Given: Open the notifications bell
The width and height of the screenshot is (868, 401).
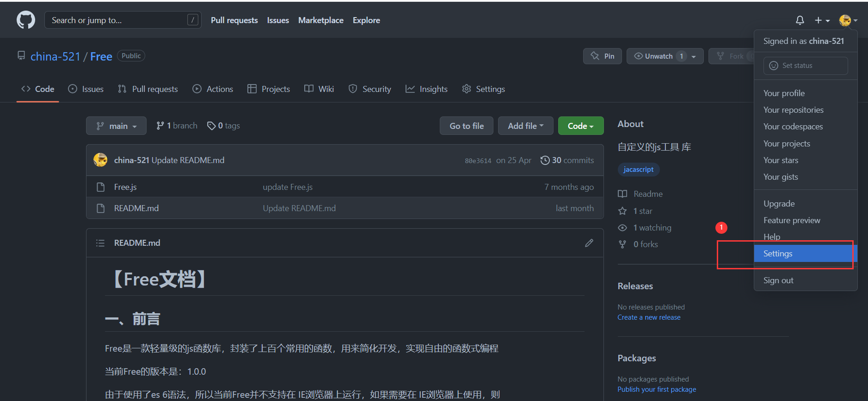Looking at the screenshot, I should click(800, 20).
